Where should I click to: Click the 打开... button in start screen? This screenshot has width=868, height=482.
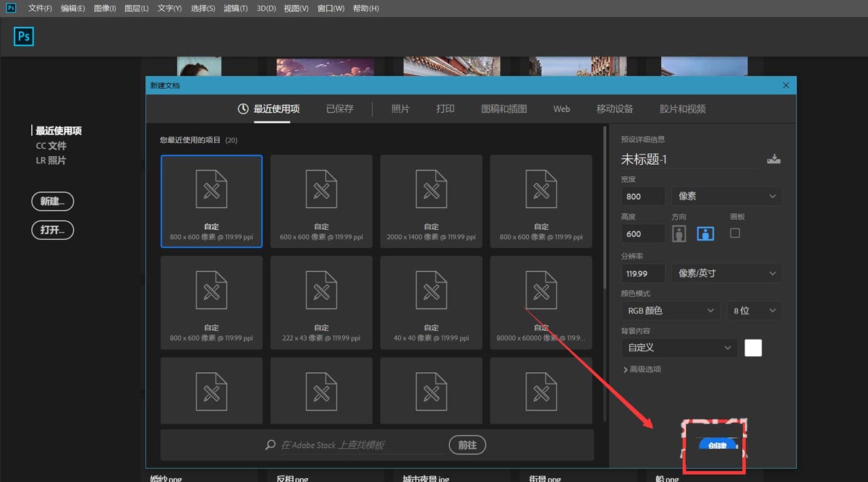tap(53, 231)
